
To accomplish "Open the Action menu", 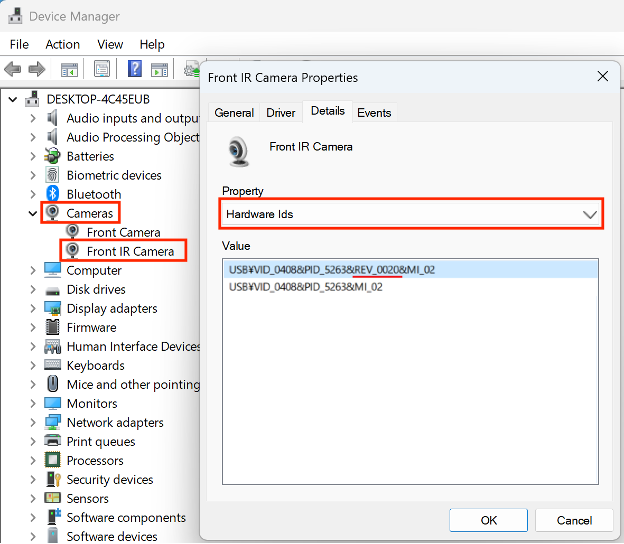I will pos(62,44).
